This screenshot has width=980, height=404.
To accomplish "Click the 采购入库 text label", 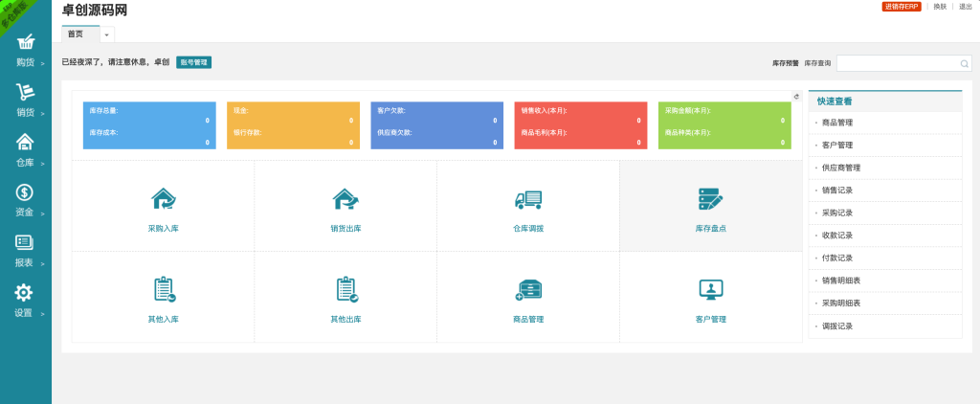I will tap(163, 229).
